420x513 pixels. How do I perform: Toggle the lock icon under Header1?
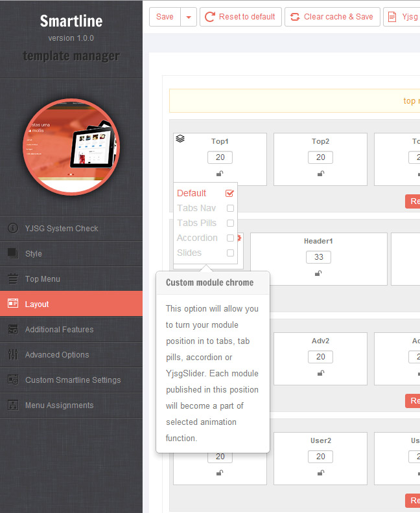tap(318, 273)
